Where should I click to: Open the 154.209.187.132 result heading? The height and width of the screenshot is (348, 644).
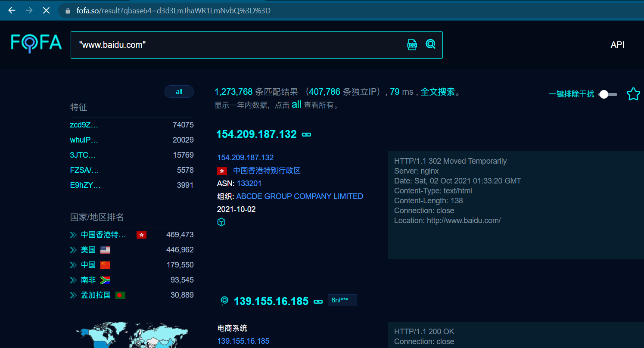click(256, 134)
